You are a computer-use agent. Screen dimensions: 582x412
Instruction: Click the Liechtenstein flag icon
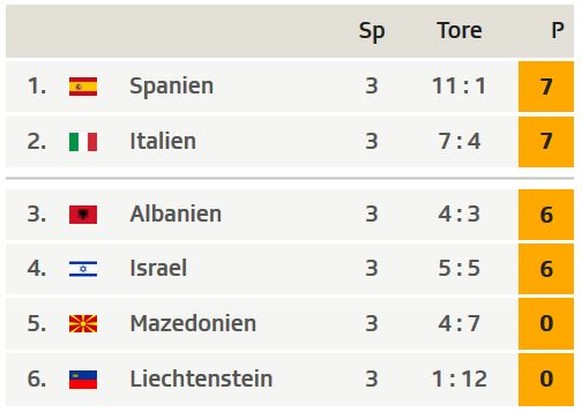[83, 379]
